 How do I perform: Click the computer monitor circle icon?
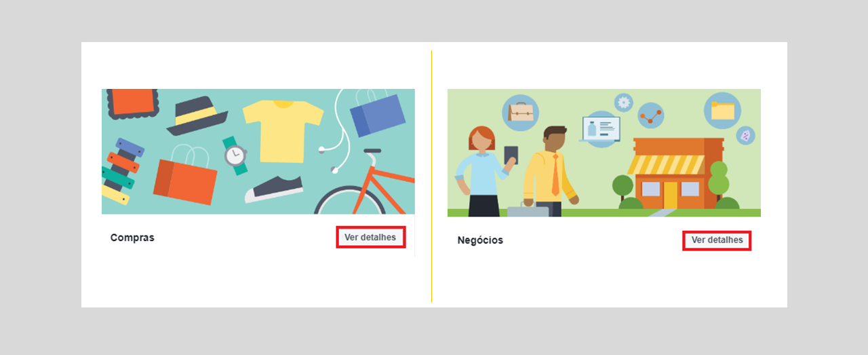tap(601, 129)
